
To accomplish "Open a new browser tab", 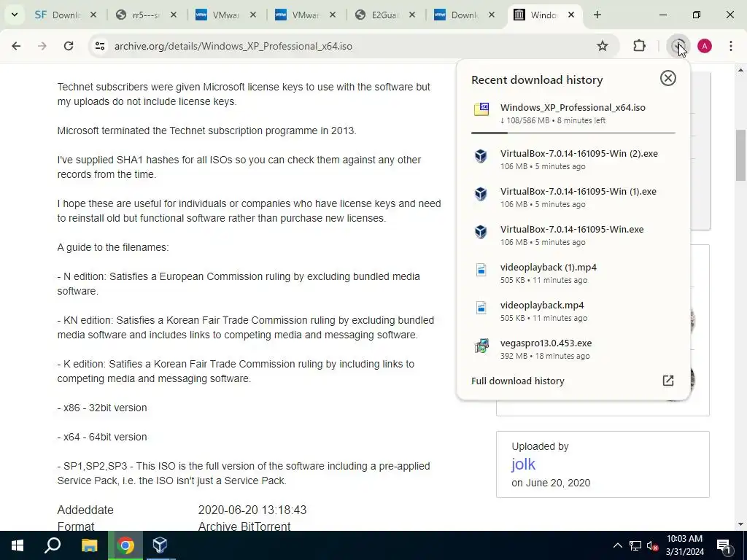I will coord(597,15).
